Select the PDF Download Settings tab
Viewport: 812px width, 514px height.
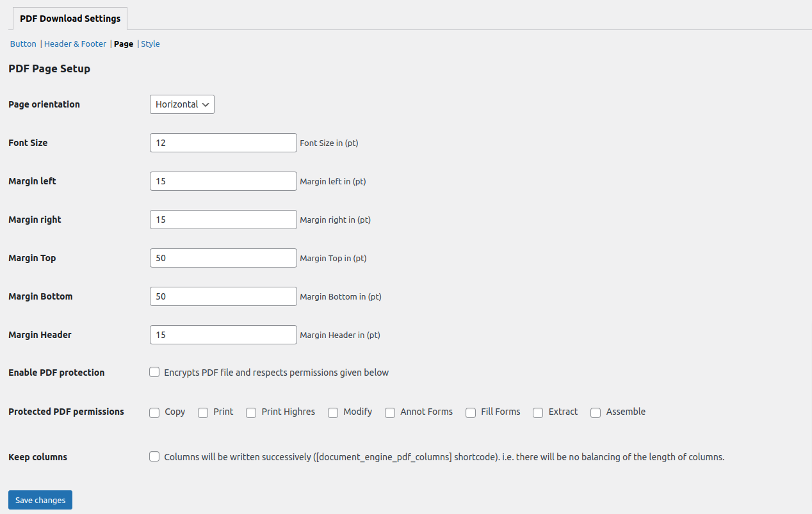[x=69, y=18]
